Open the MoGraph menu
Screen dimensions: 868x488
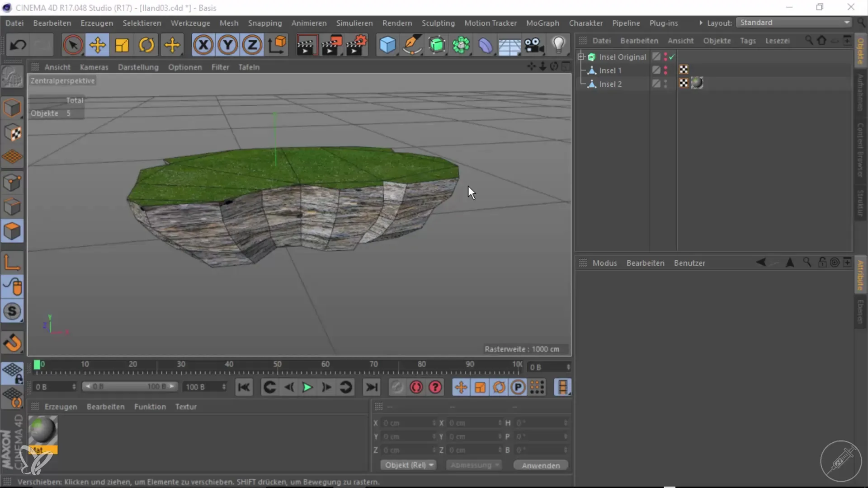(x=542, y=23)
